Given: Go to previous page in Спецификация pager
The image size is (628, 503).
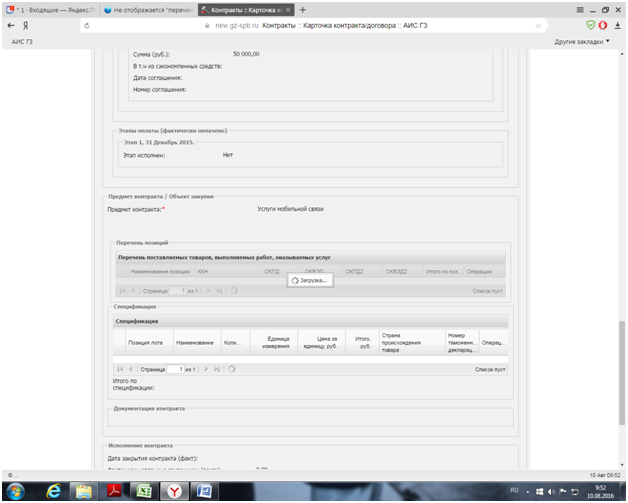Looking at the screenshot, I should coord(130,369).
